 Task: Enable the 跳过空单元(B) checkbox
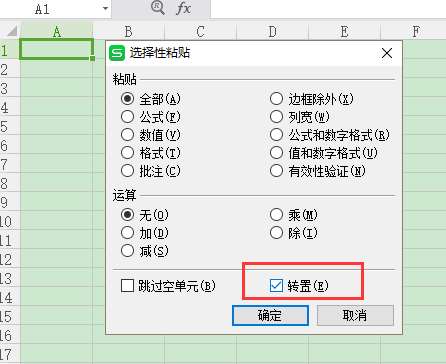pos(127,286)
